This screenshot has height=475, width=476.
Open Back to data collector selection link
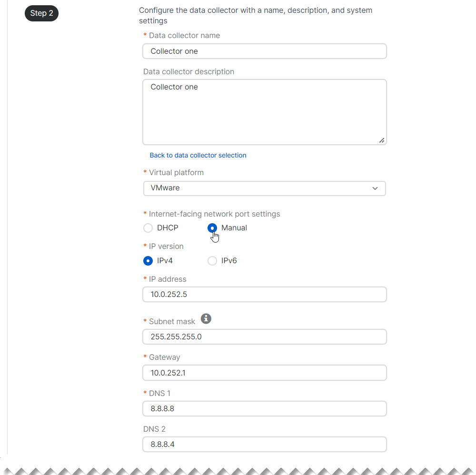click(198, 155)
